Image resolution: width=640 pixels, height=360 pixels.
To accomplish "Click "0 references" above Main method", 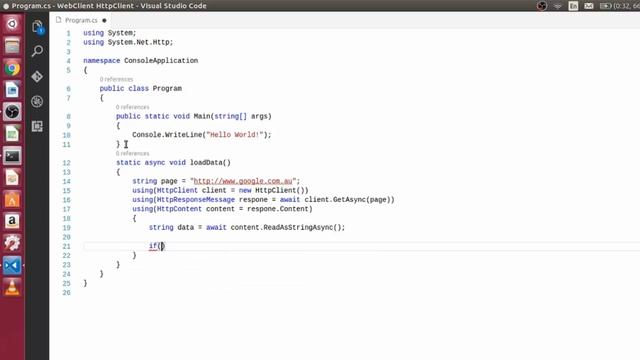I will [132, 107].
